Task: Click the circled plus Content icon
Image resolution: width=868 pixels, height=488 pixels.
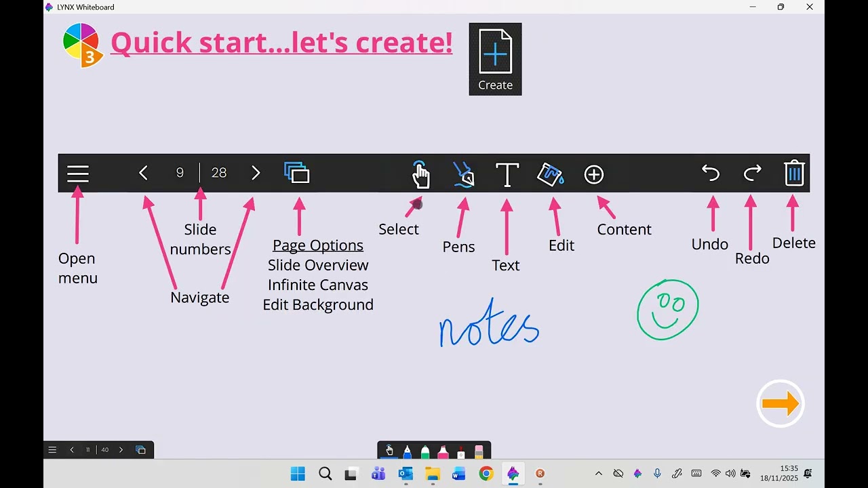Action: pos(593,174)
